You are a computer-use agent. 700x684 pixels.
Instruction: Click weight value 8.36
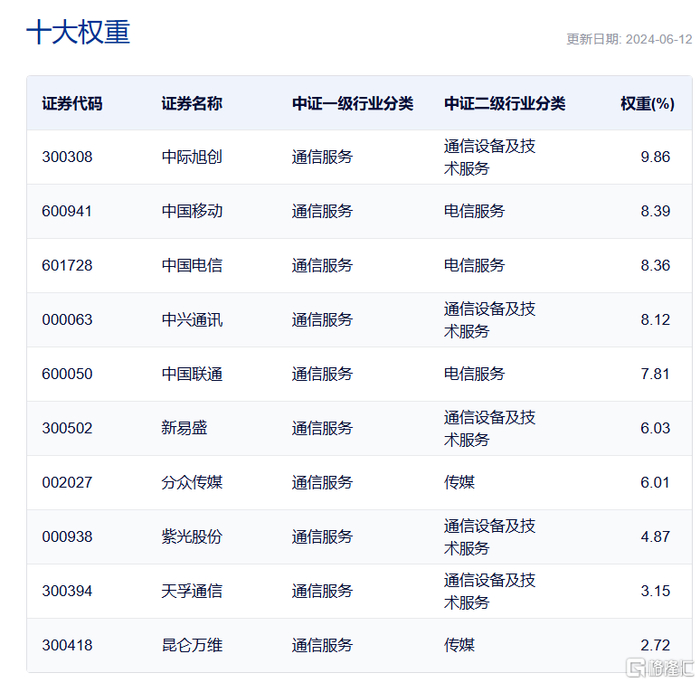(655, 265)
